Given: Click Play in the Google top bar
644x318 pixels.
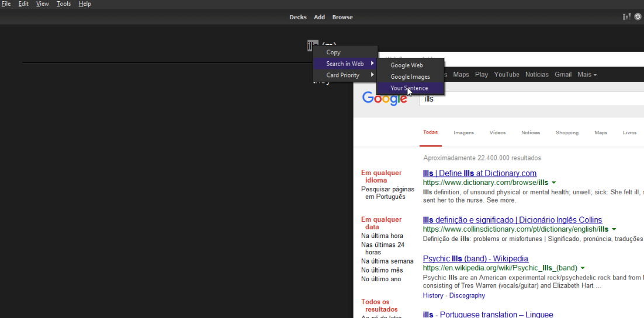Looking at the screenshot, I should [x=482, y=74].
